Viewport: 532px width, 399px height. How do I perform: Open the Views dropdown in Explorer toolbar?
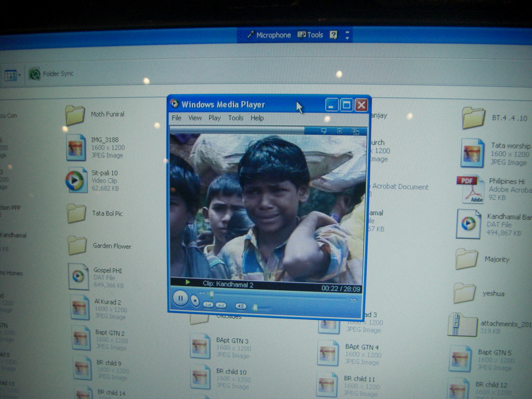[x=12, y=75]
